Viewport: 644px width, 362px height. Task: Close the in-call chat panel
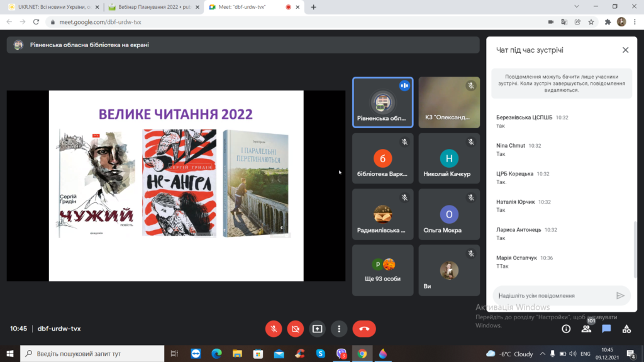(625, 50)
